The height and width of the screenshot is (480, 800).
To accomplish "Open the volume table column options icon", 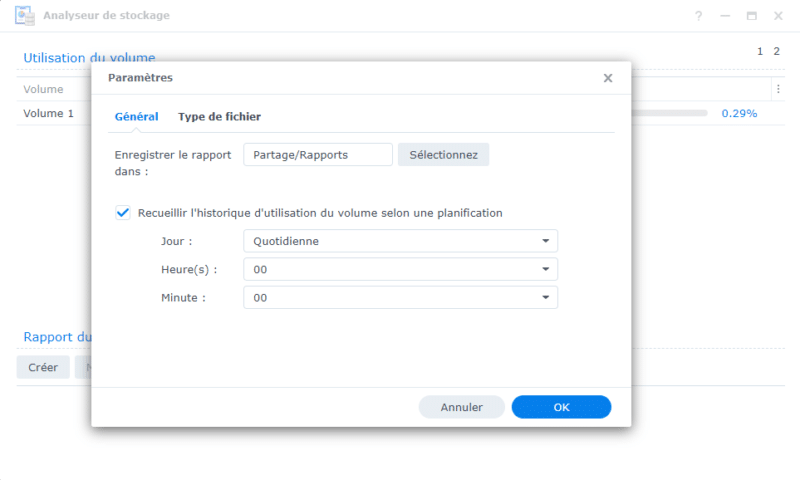I will (778, 89).
